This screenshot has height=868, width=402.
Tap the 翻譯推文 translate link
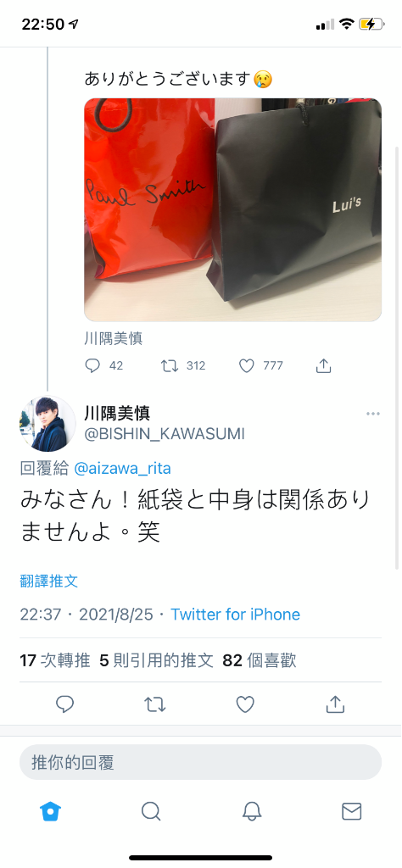pos(48,581)
